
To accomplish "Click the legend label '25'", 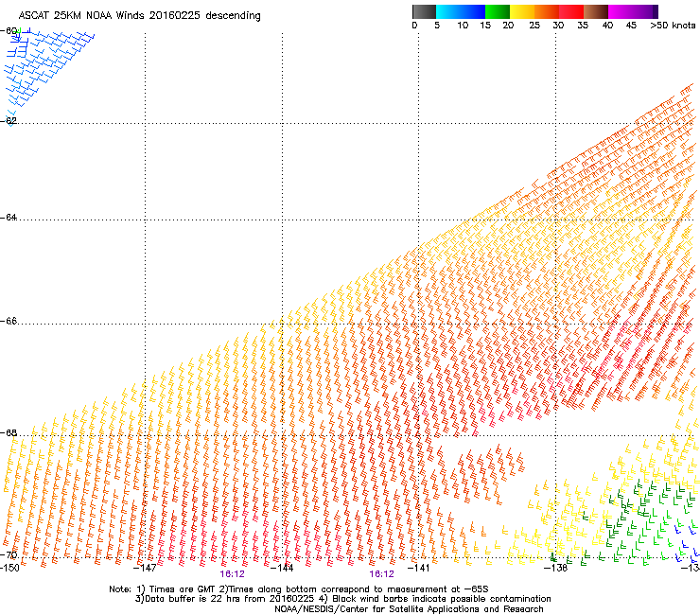I will tap(534, 26).
